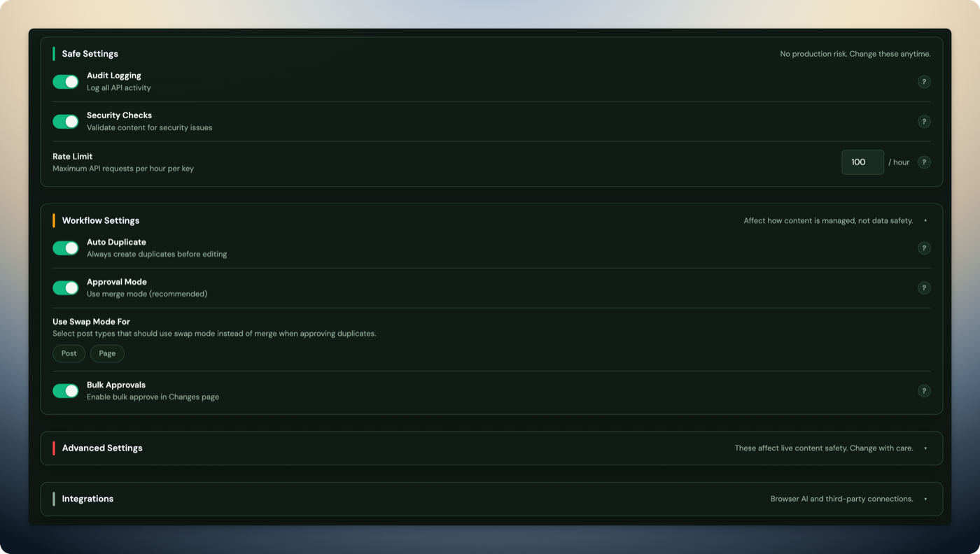This screenshot has height=554, width=980.
Task: Click the Integrations section header
Action: (x=87, y=499)
